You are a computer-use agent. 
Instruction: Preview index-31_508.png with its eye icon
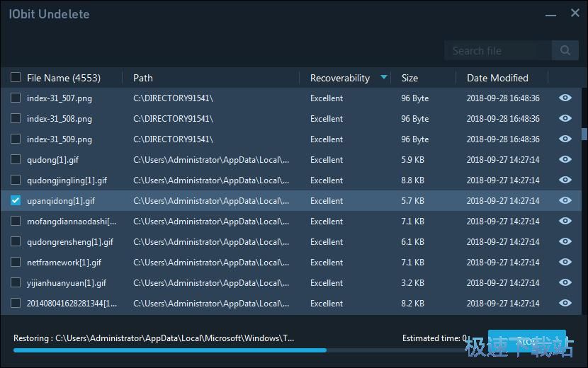click(x=565, y=118)
